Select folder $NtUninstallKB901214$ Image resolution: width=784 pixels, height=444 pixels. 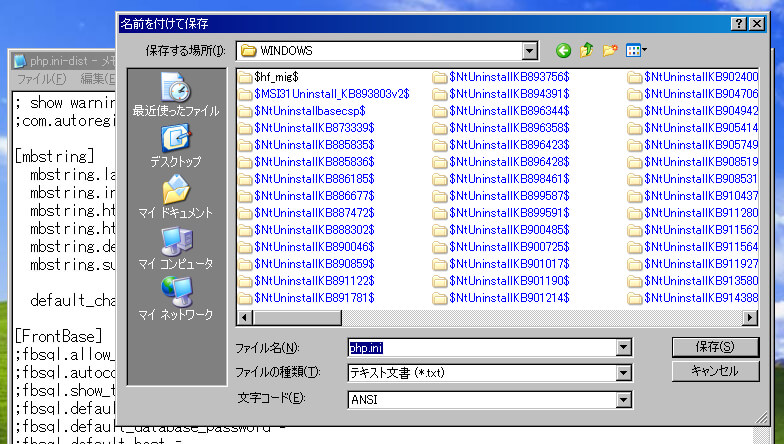tap(502, 298)
